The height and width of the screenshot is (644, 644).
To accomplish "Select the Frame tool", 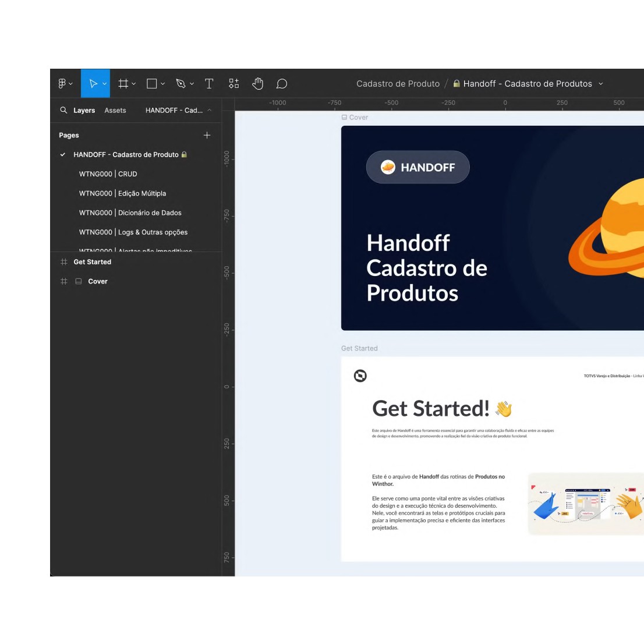I will tap(123, 84).
